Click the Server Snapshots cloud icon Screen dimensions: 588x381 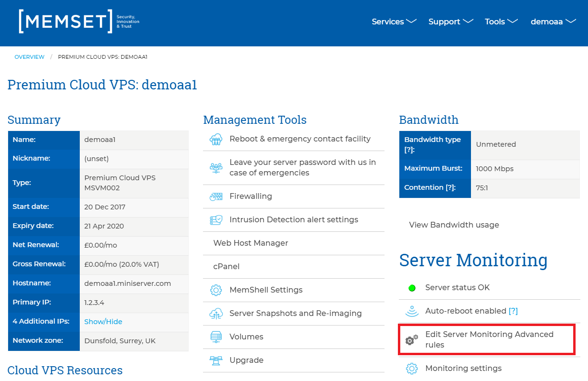coord(216,314)
